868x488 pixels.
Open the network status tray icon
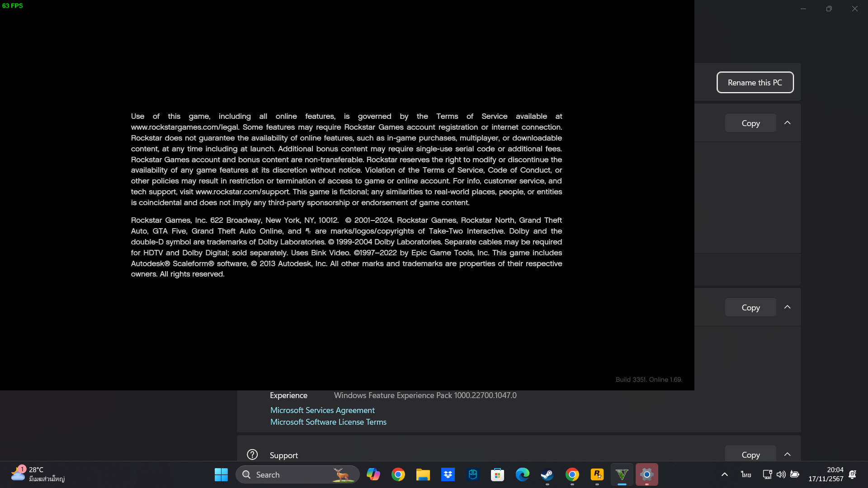coord(767,474)
